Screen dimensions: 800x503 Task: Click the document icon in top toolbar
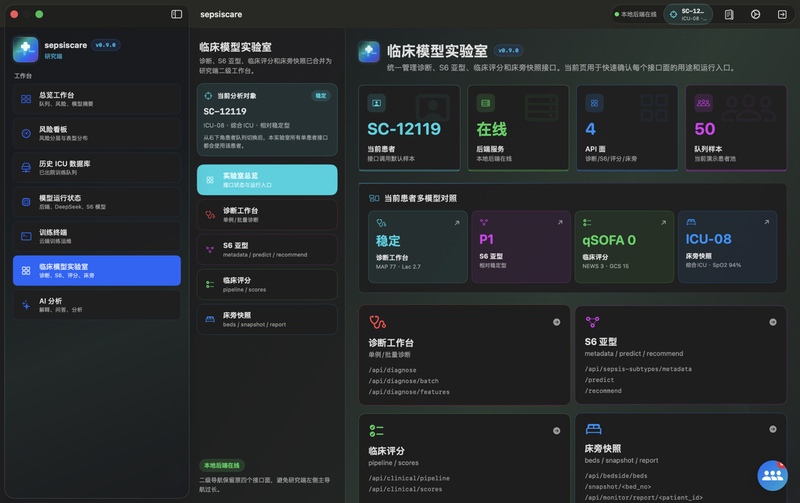pyautogui.click(x=729, y=14)
